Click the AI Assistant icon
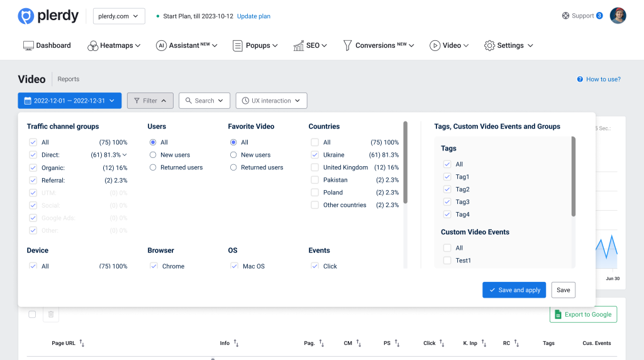The width and height of the screenshot is (644, 360). pos(162,45)
